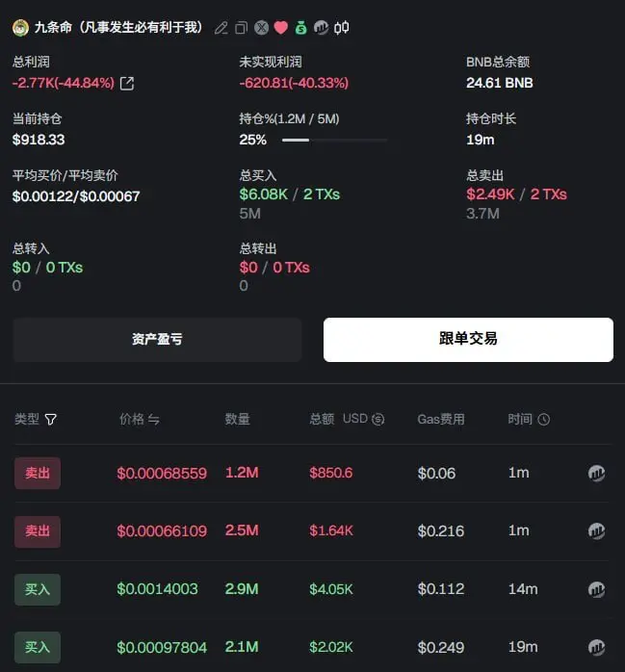Image resolution: width=625 pixels, height=672 pixels.
Task: Open the X (Twitter) profile icon
Action: 262,27
